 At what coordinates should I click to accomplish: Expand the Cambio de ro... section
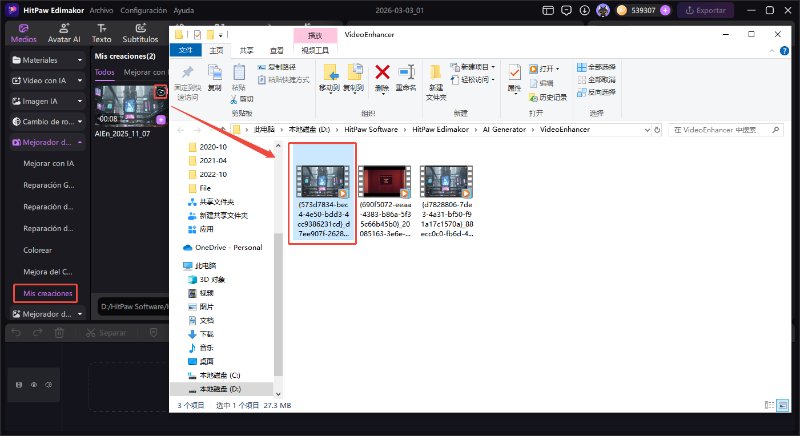(x=46, y=121)
